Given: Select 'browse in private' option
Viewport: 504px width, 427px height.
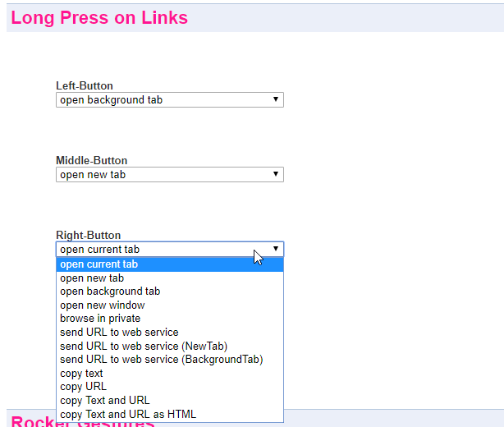Looking at the screenshot, I should (170, 319).
